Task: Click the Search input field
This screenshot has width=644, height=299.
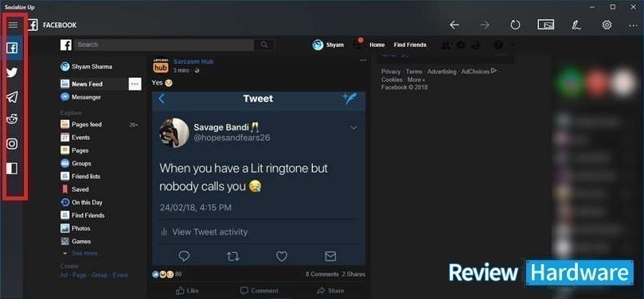Action: pyautogui.click(x=164, y=45)
